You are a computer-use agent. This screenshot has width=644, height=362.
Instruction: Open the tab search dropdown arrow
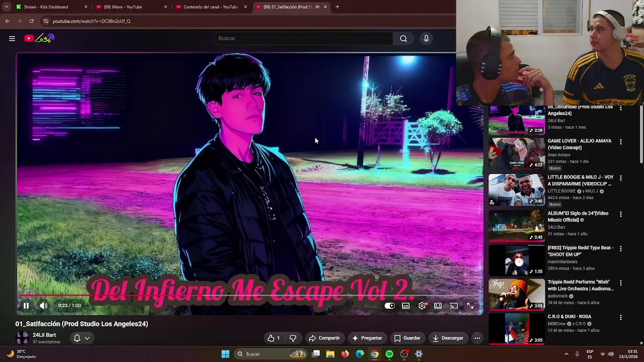coord(7,7)
